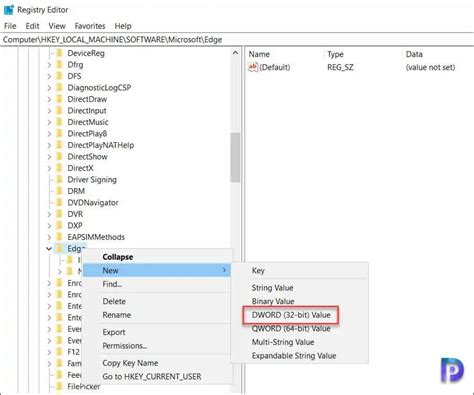
Task: Select the FilePicker tree key
Action: point(83,387)
